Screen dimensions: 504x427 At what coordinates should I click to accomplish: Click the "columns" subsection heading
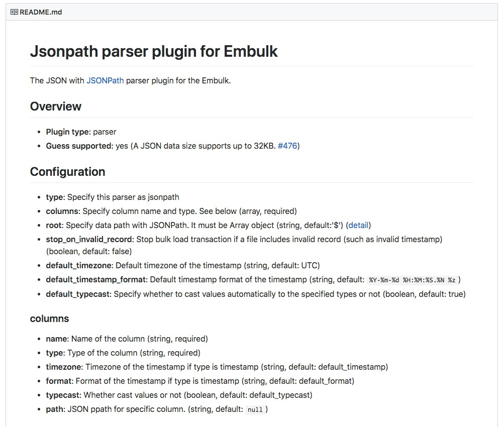49,318
